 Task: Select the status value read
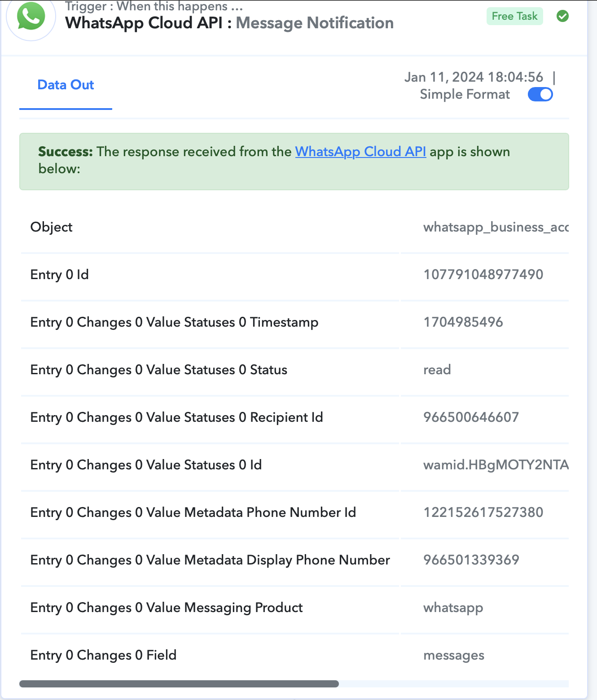coord(437,370)
